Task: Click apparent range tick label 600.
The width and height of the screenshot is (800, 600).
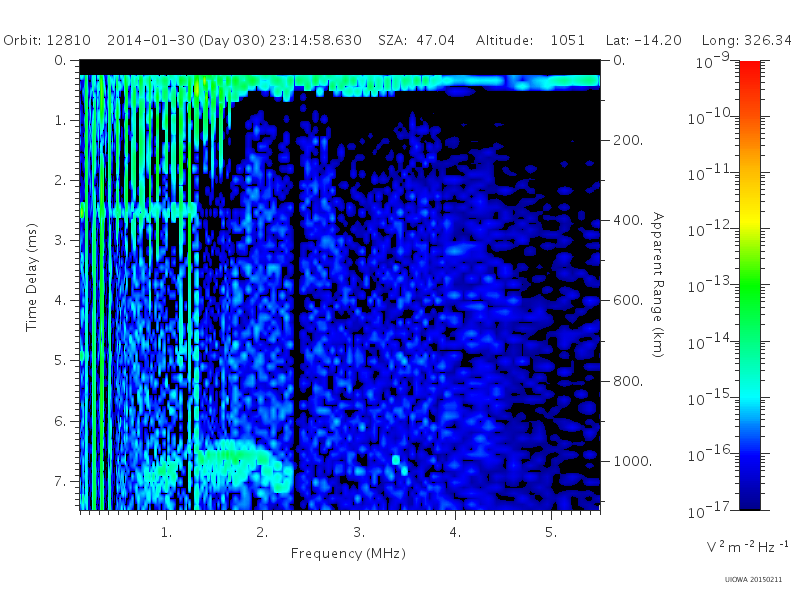Action: (x=628, y=301)
